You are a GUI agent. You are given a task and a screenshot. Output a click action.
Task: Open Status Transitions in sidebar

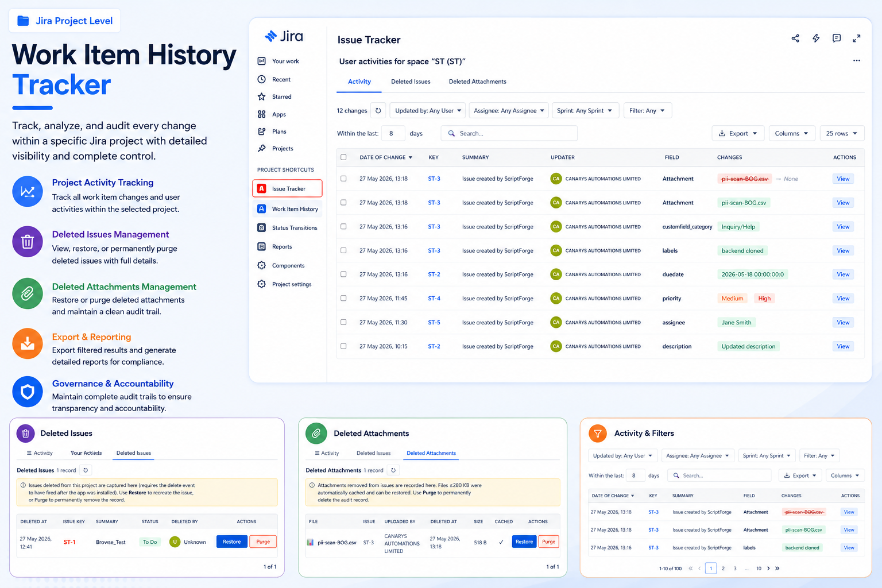pyautogui.click(x=287, y=228)
